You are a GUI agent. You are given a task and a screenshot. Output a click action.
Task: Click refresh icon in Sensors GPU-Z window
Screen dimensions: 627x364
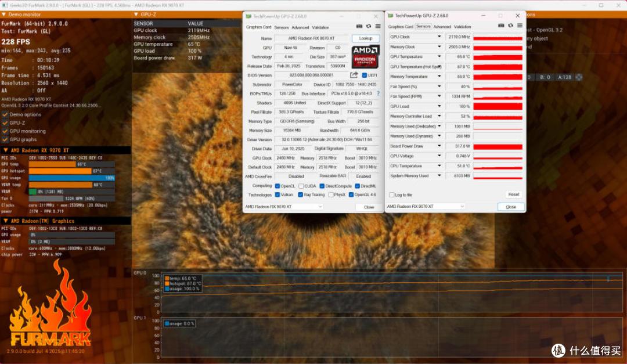pos(510,26)
